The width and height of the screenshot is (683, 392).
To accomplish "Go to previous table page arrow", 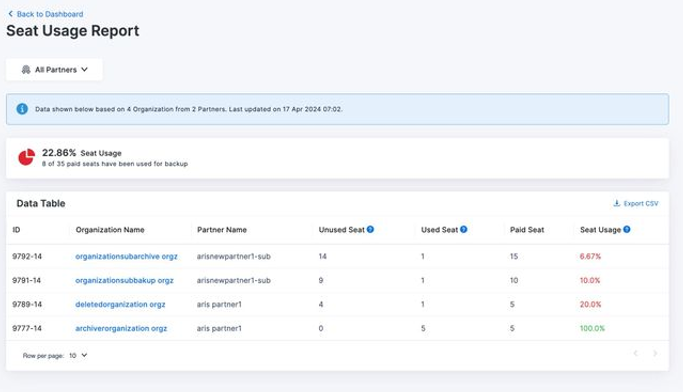I will [x=636, y=353].
